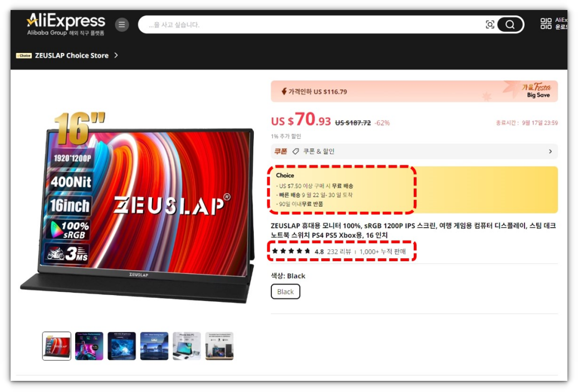Select the sixth desk setup thumbnail
This screenshot has width=578, height=392.
pyautogui.click(x=219, y=346)
